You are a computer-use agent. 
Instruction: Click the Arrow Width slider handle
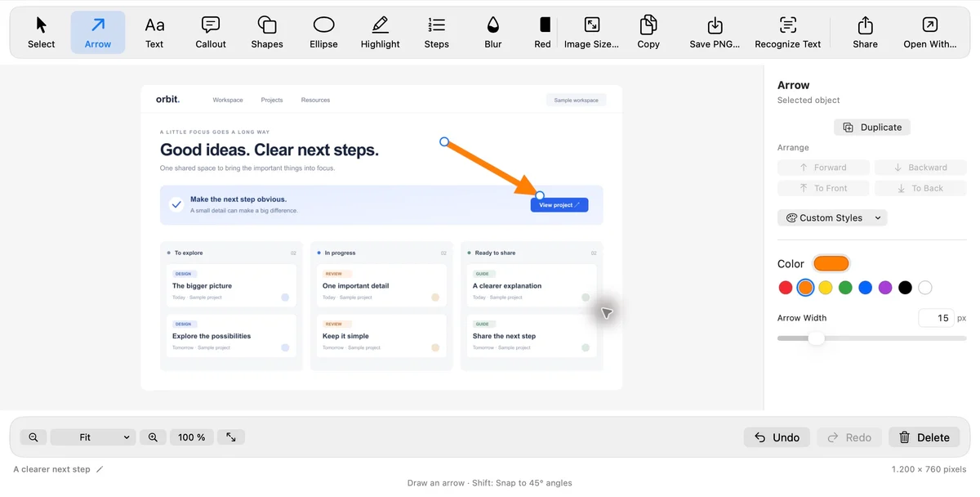coord(816,338)
